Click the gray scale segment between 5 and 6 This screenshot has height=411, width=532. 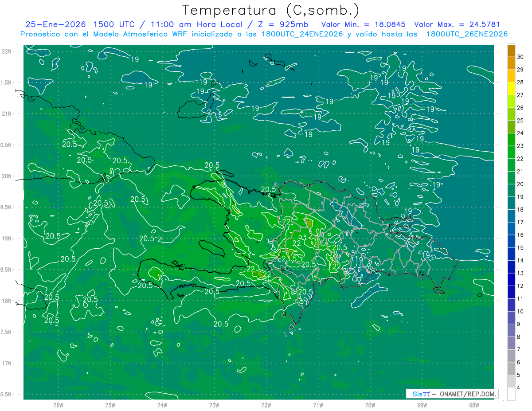pyautogui.click(x=511, y=369)
